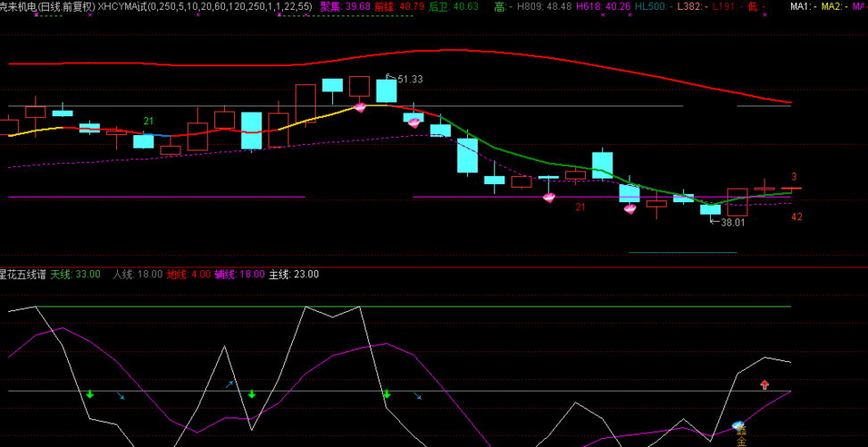868x447 pixels.
Task: Click the 聚集: 39.68 value
Action: [x=346, y=6]
